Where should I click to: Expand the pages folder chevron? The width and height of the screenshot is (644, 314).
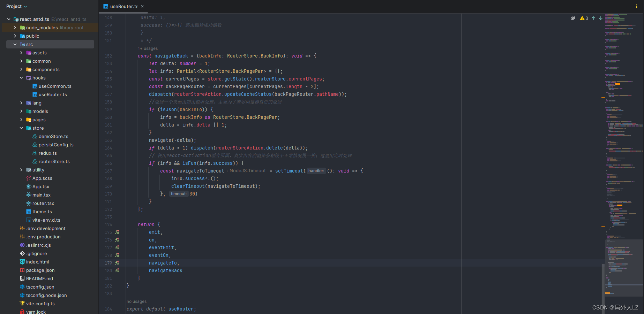(x=21, y=120)
